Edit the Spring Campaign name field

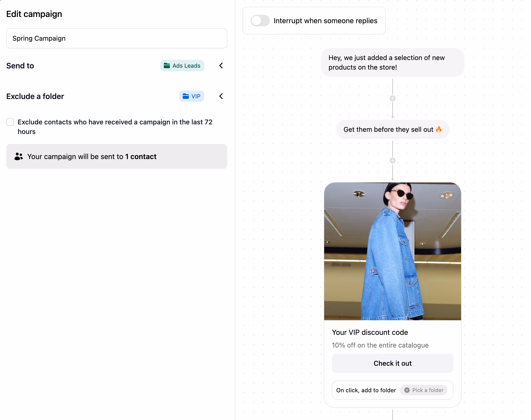click(117, 38)
